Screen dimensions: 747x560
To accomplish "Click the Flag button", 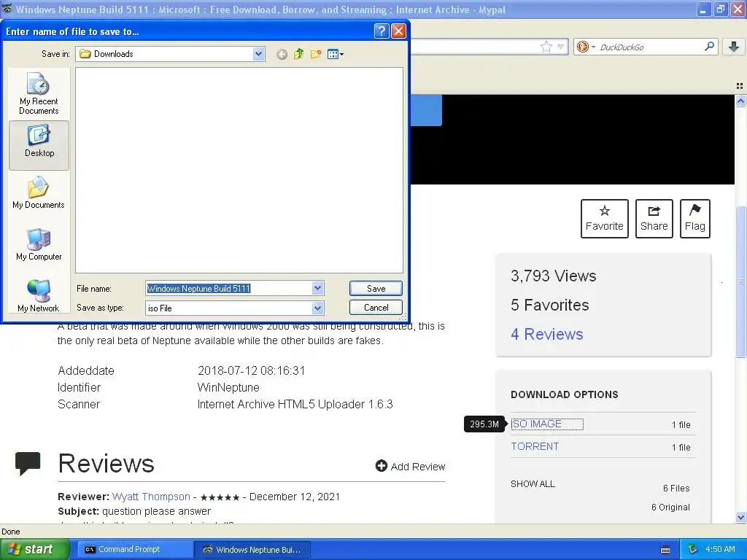I will coord(695,219).
